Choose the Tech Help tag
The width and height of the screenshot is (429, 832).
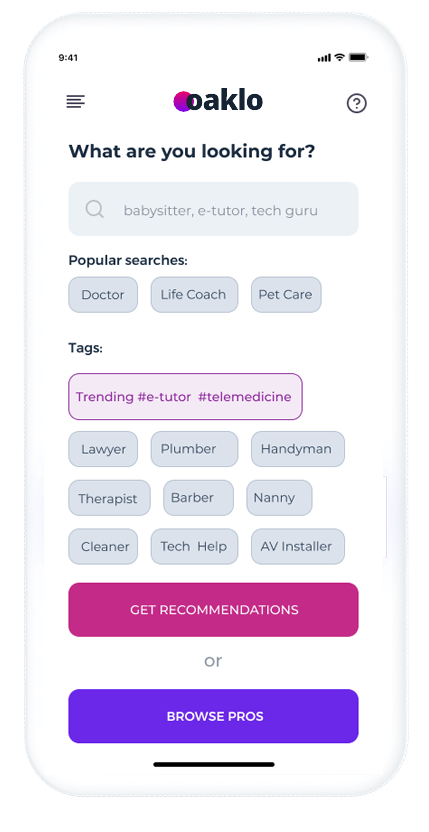194,547
